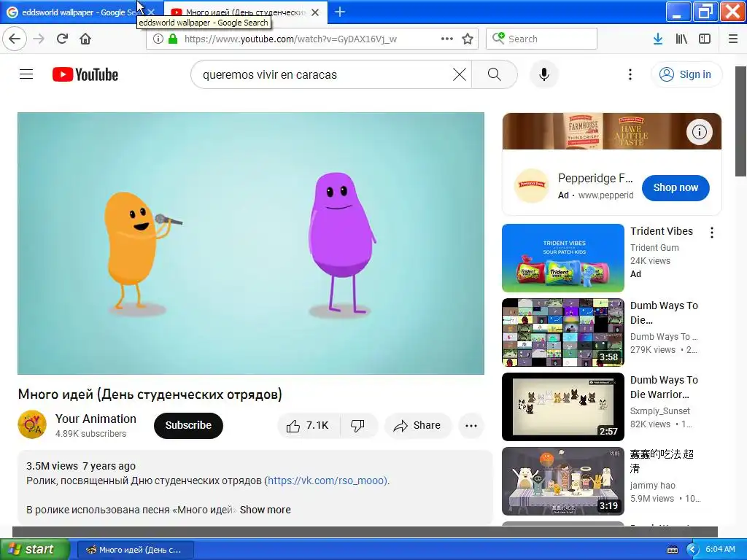Viewport: 747px width, 560px height.
Task: Like the video with thumbs up 7.1K
Action: tap(309, 425)
